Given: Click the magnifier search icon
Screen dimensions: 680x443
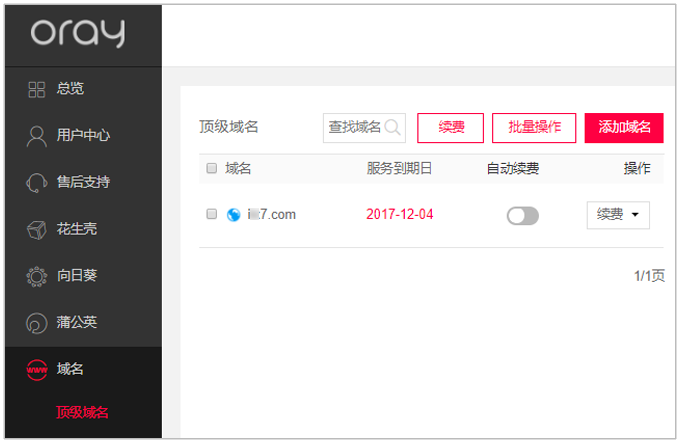Looking at the screenshot, I should [x=392, y=127].
